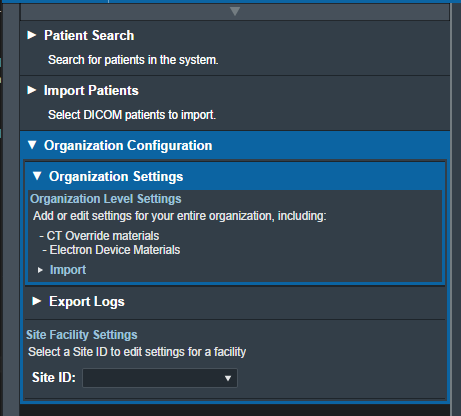Click the Organization Level Settings title
The height and width of the screenshot is (416, 461).
point(106,199)
